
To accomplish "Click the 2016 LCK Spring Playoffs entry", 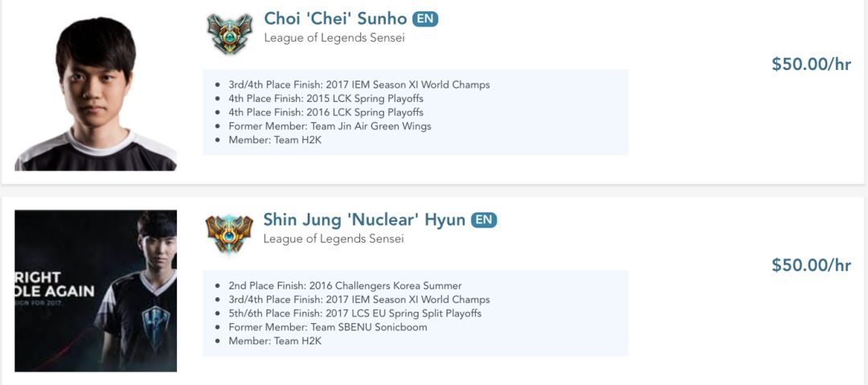I will point(325,113).
